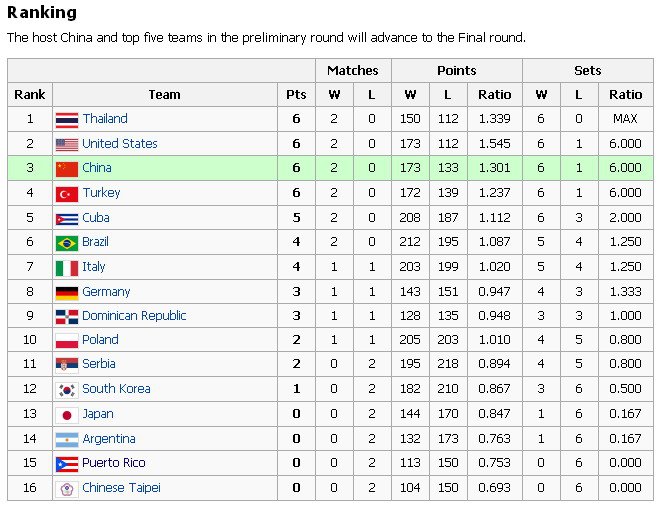Visit the Dominican Republic team link
Screen dimensions: 664x510
coord(134,316)
